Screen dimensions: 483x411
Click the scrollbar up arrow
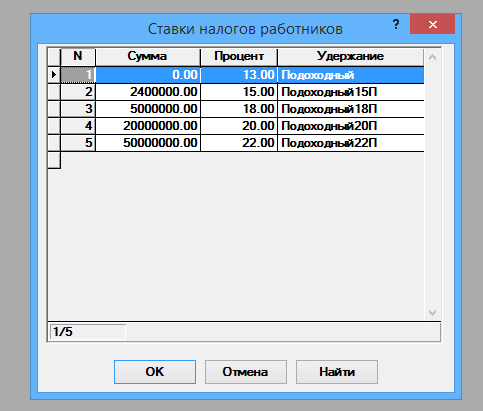432,57
